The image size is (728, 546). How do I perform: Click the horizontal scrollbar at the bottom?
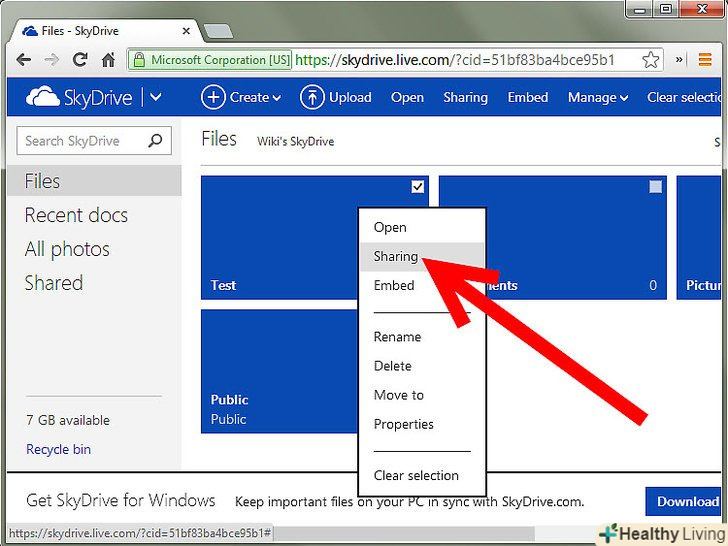pyautogui.click(x=404, y=533)
